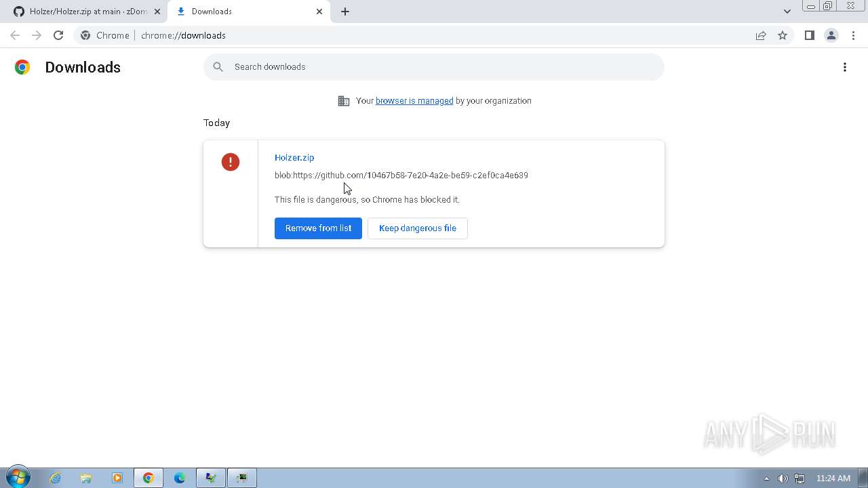This screenshot has width=868, height=488.
Task: Click Keep dangerous file button
Action: coord(418,228)
